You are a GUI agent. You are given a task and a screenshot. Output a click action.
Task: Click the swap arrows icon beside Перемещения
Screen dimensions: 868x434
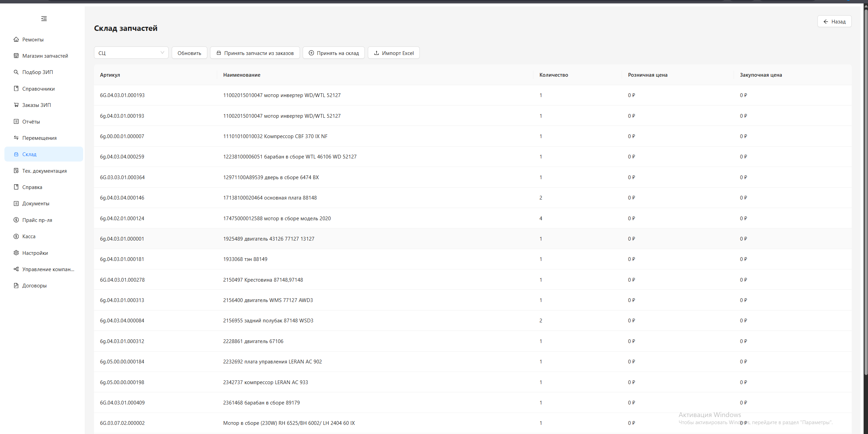[x=16, y=138]
